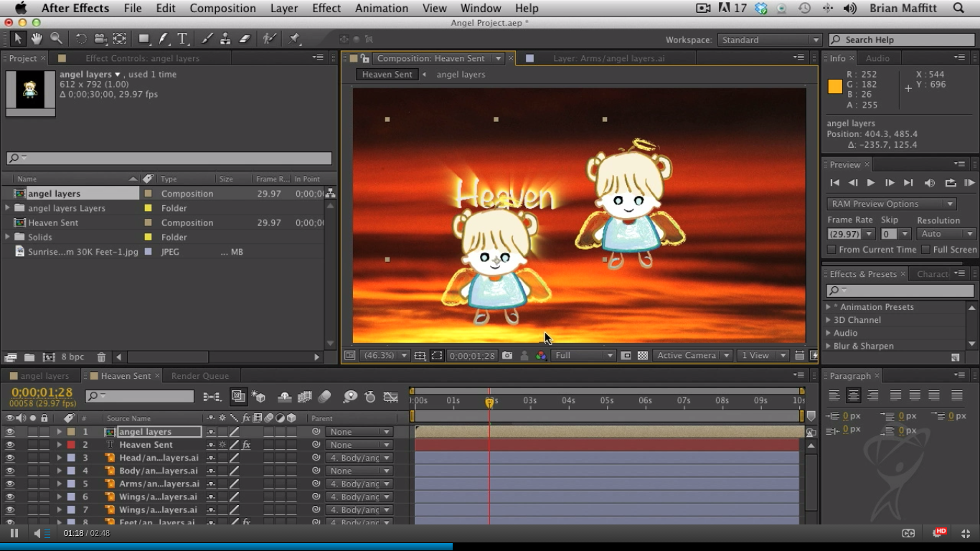Hide the Arms/an...layers.ai layer eye

(10, 484)
